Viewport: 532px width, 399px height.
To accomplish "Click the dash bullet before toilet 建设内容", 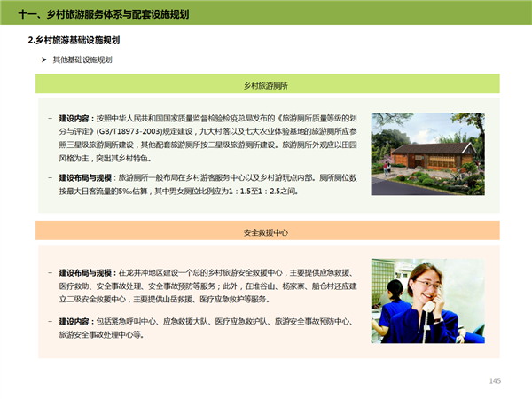I will coord(50,117).
